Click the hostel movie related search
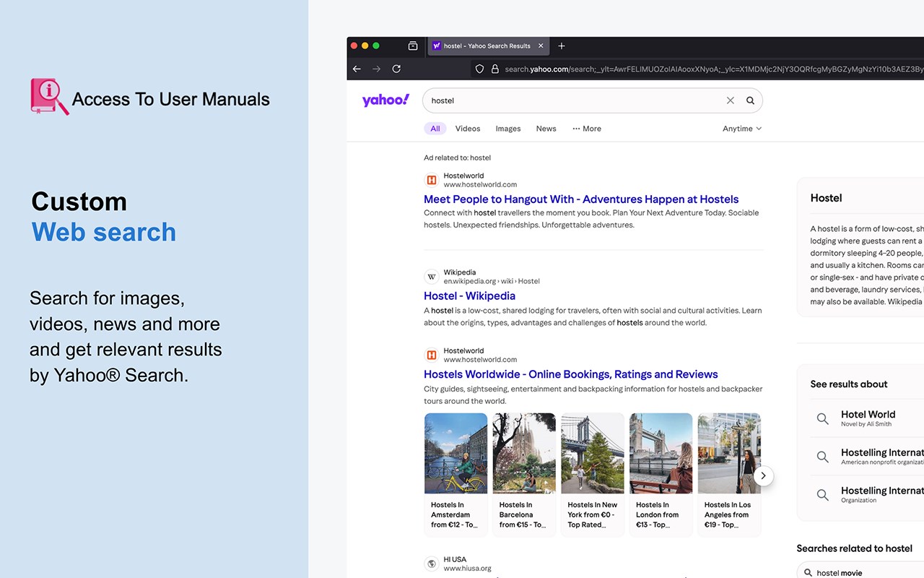This screenshot has height=578, width=924. (840, 573)
